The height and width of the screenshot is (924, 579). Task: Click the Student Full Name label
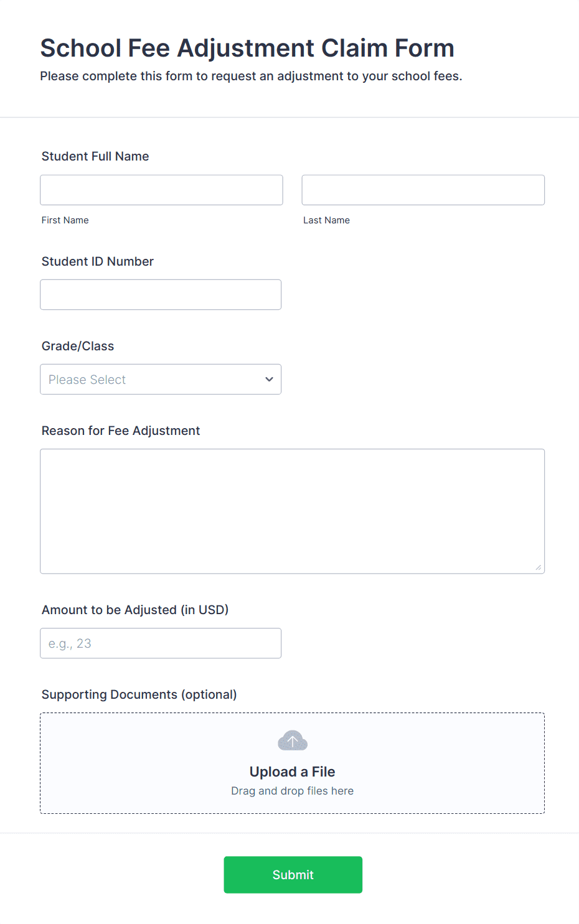(95, 156)
